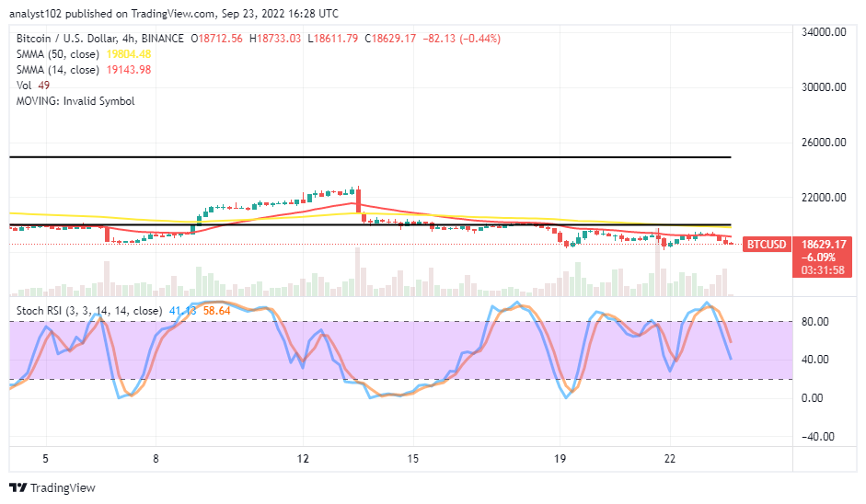
Task: Click the SMMA (14, close) indicator label
Action: point(58,70)
